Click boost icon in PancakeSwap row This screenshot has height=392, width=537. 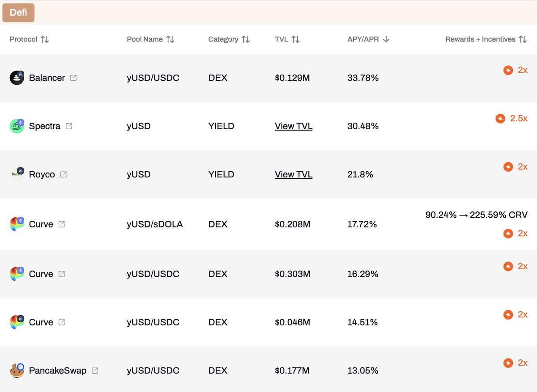point(508,363)
